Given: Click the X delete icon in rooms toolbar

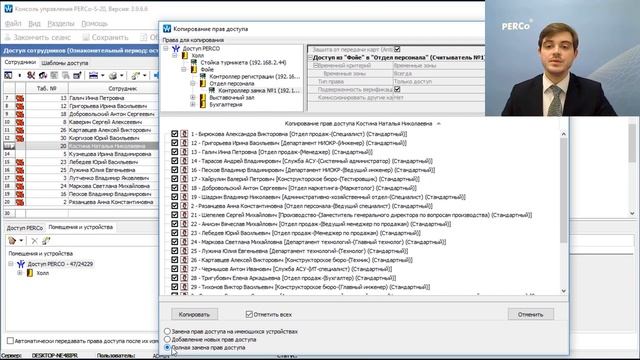Looking at the screenshot, I should pyautogui.click(x=35, y=241).
